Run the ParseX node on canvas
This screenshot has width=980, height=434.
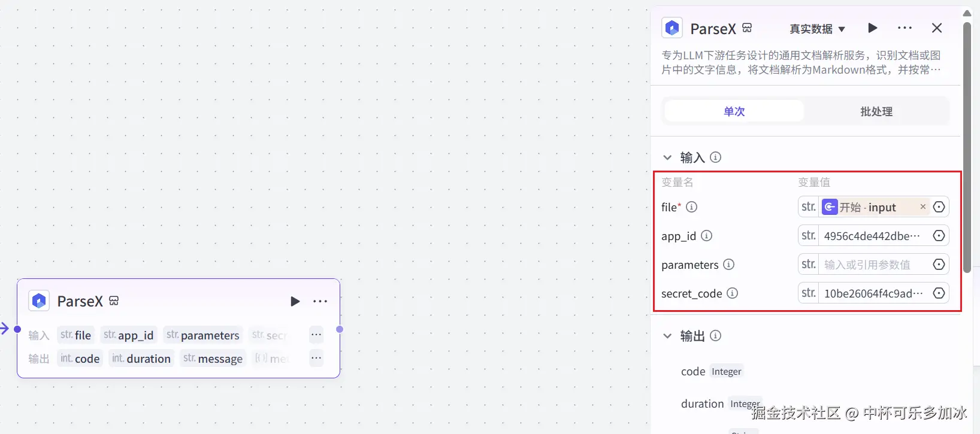pos(295,301)
